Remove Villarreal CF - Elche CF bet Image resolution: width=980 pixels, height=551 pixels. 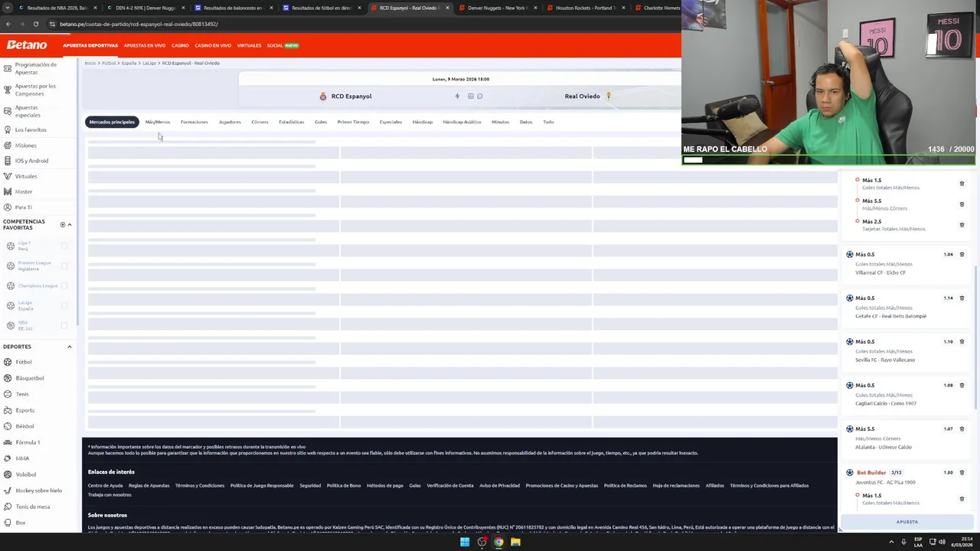click(962, 255)
